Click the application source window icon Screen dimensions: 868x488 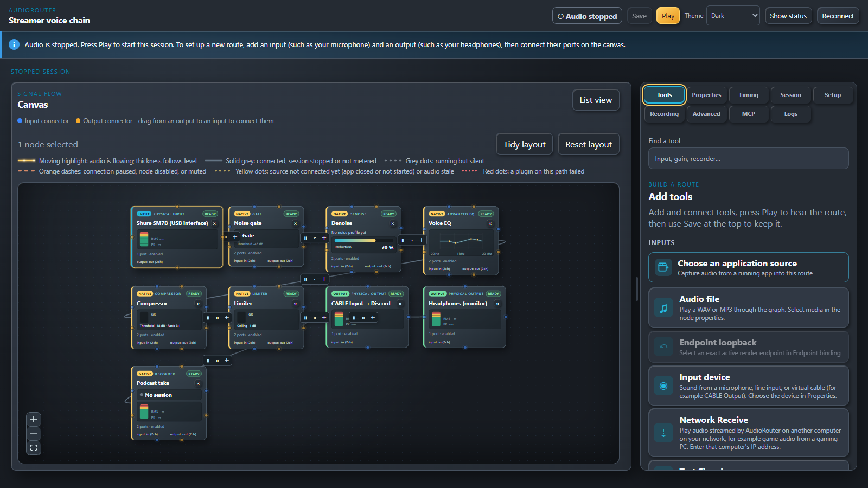click(x=663, y=267)
